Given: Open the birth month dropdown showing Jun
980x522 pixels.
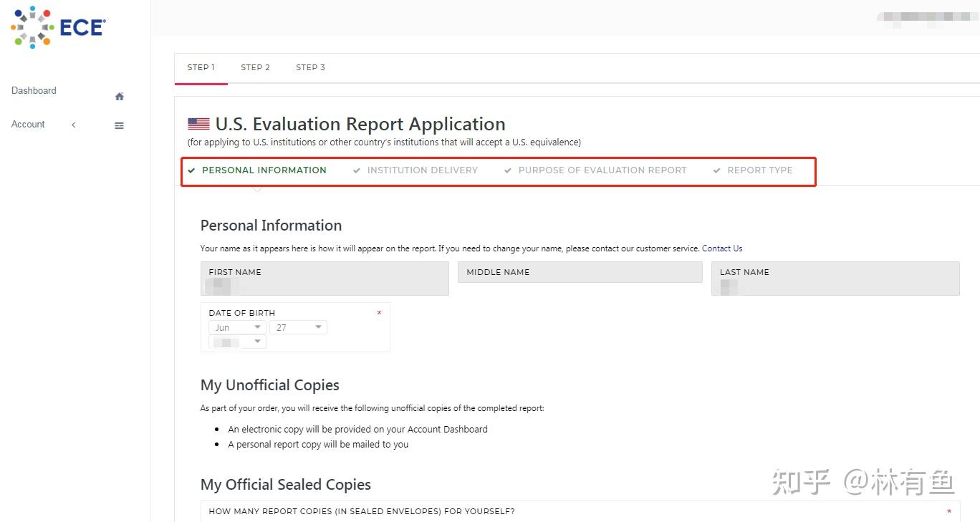Looking at the screenshot, I should coord(237,327).
